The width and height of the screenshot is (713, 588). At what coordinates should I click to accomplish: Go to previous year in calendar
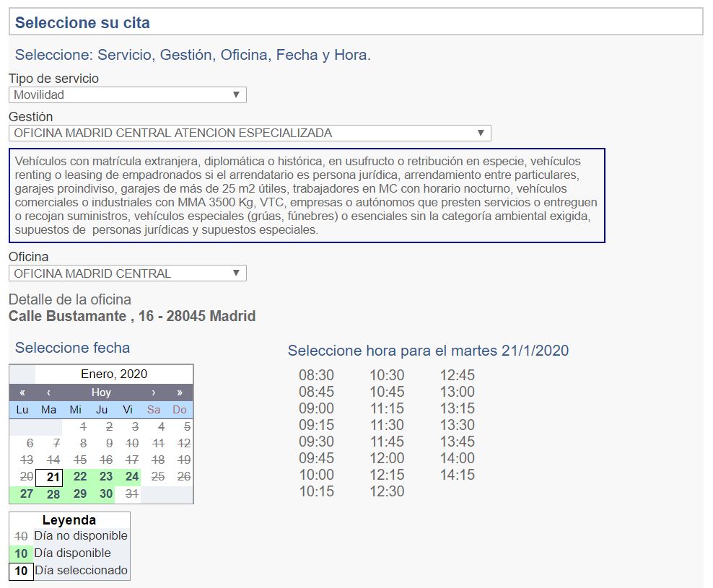(22, 392)
